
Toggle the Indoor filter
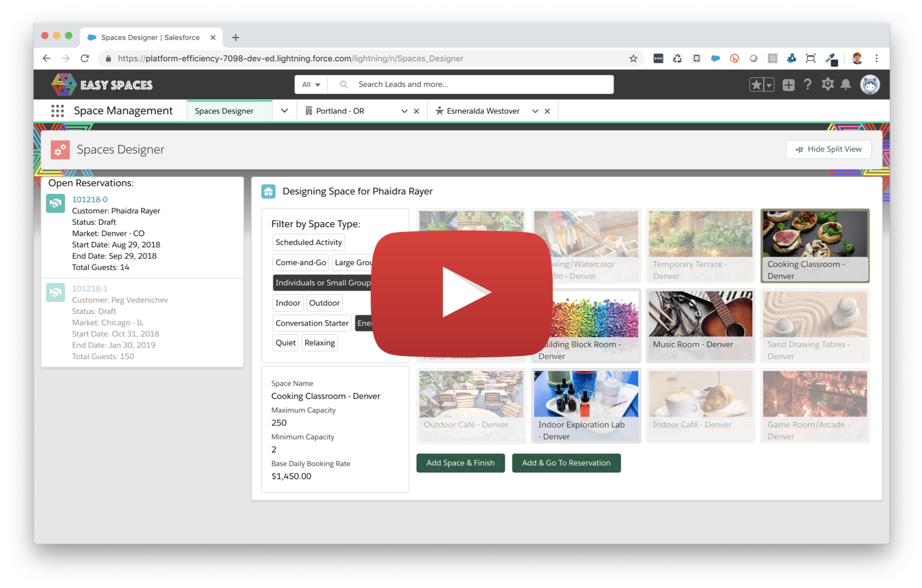[287, 303]
